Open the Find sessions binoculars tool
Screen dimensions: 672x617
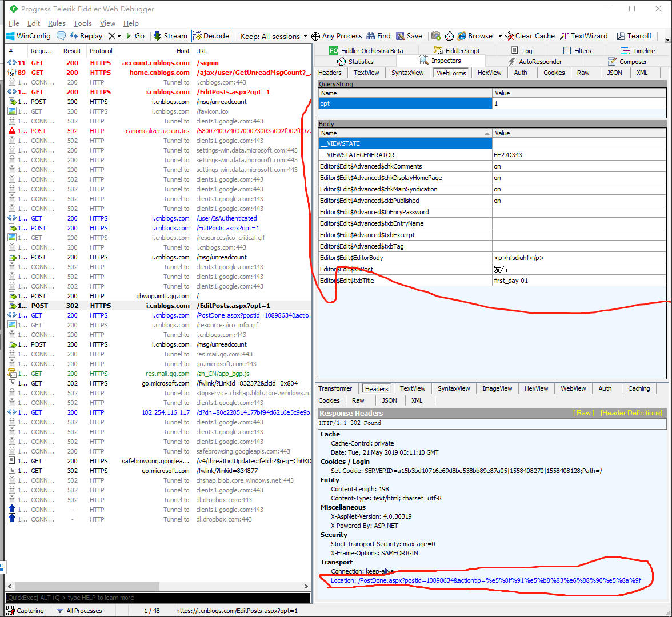point(378,36)
